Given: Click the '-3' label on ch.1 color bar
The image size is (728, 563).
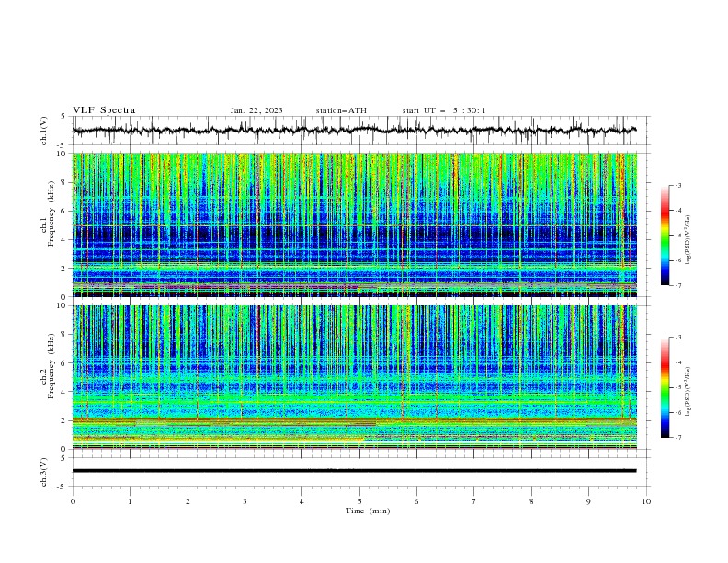Looking at the screenshot, I should click(x=678, y=186).
